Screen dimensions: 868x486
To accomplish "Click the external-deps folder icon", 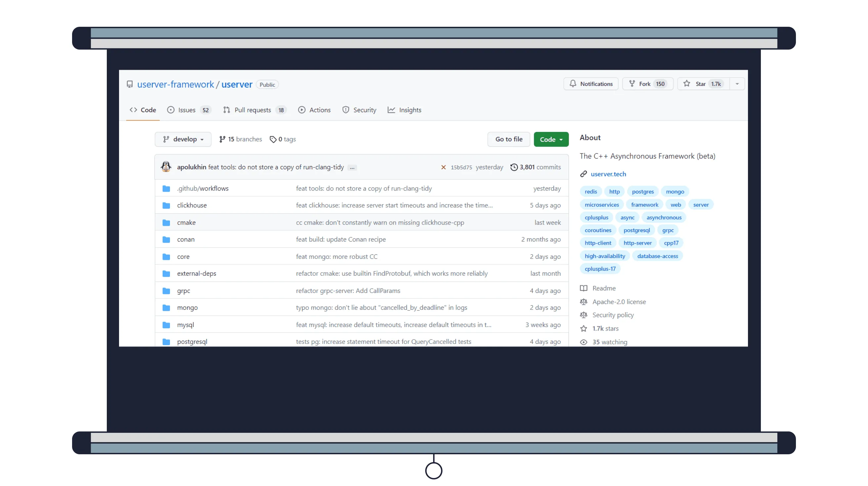I will 166,273.
